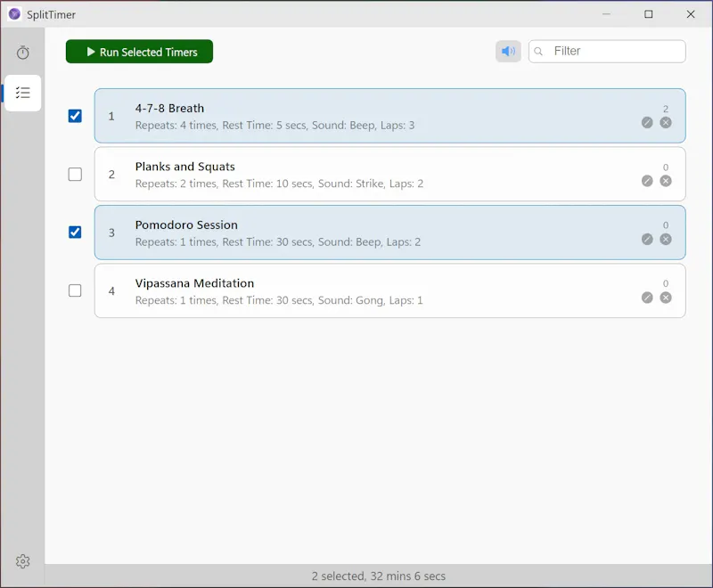Click row number 3 of Pomodoro Session
Viewport: 713px width, 588px height.
click(x=111, y=233)
